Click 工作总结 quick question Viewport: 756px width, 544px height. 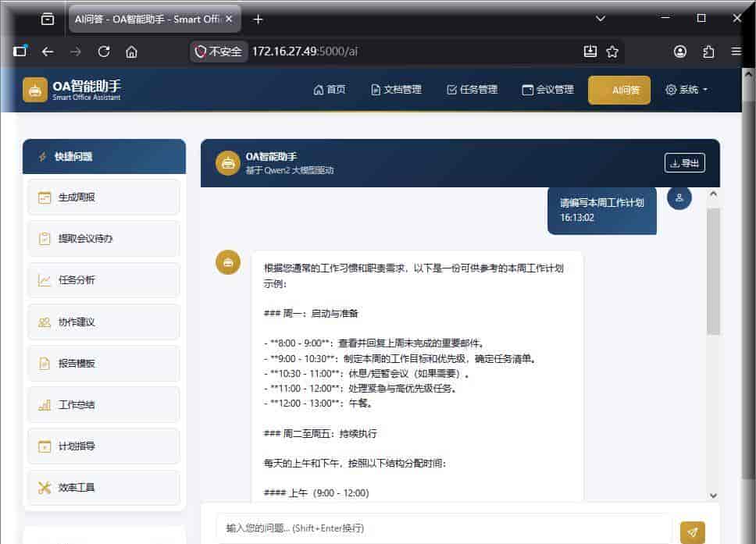click(x=104, y=405)
